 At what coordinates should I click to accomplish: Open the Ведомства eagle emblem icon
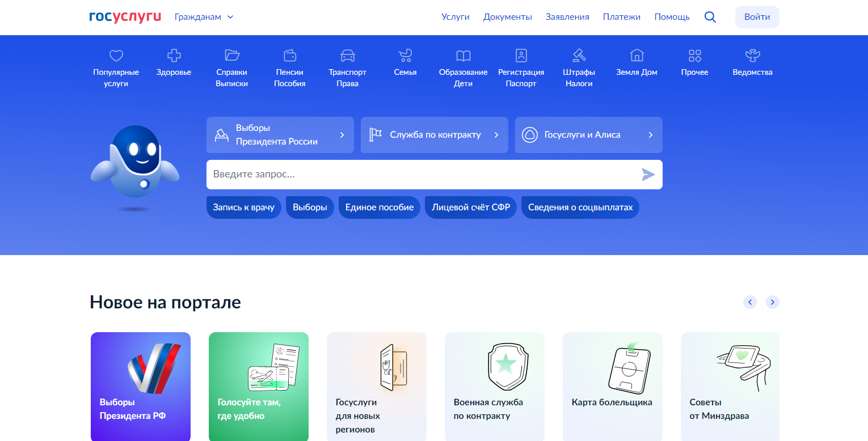[753, 56]
